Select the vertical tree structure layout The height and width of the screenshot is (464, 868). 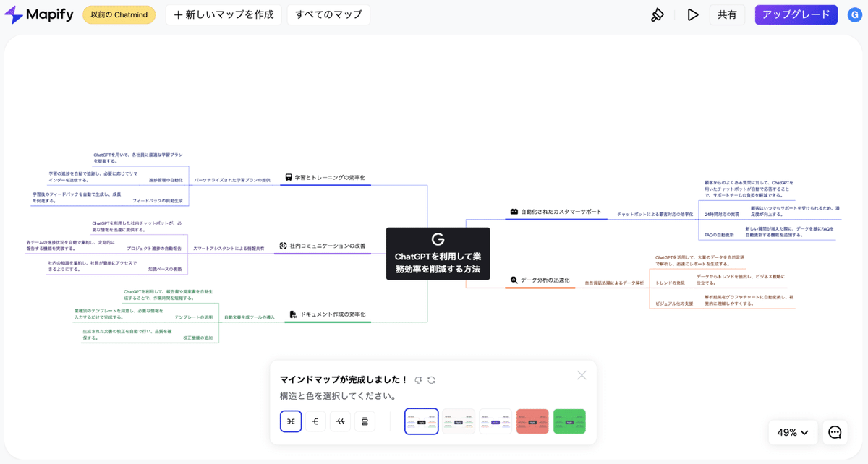pos(365,421)
